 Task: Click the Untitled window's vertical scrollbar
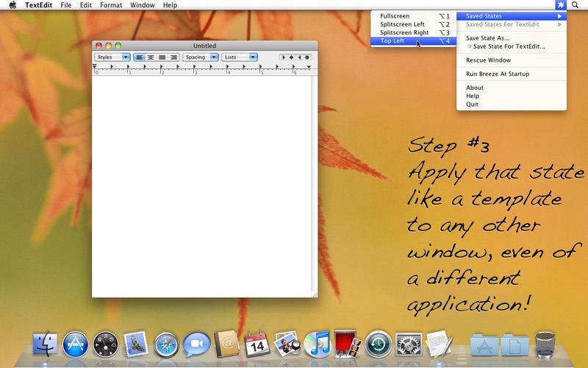[315, 184]
